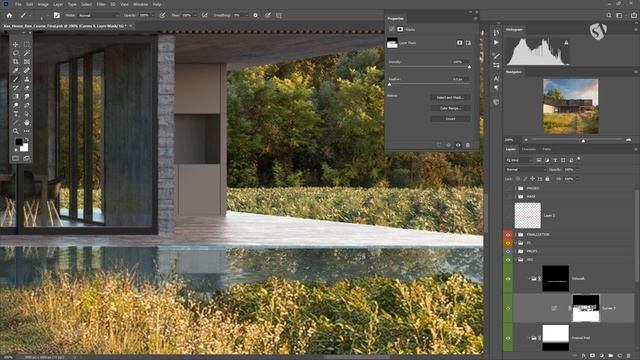This screenshot has width=640, height=360.
Task: Swap foreground and background colors
Action: pyautogui.click(x=27, y=140)
